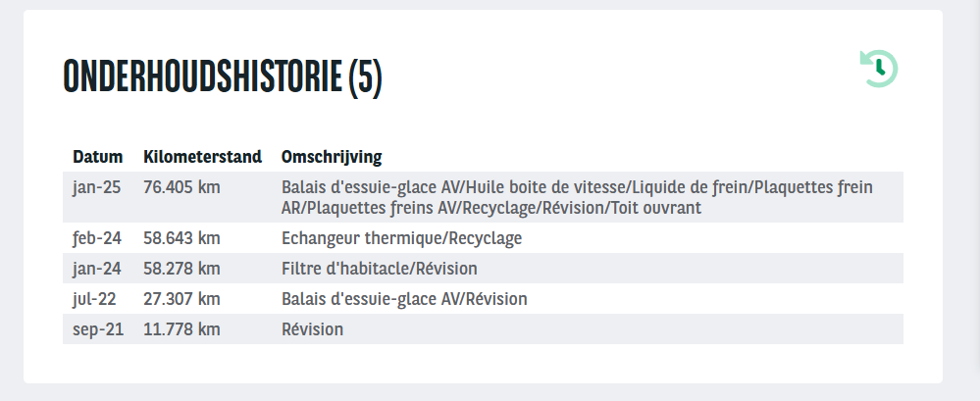Click the 58.643 km mileage entry
The image size is (980, 401).
click(181, 238)
